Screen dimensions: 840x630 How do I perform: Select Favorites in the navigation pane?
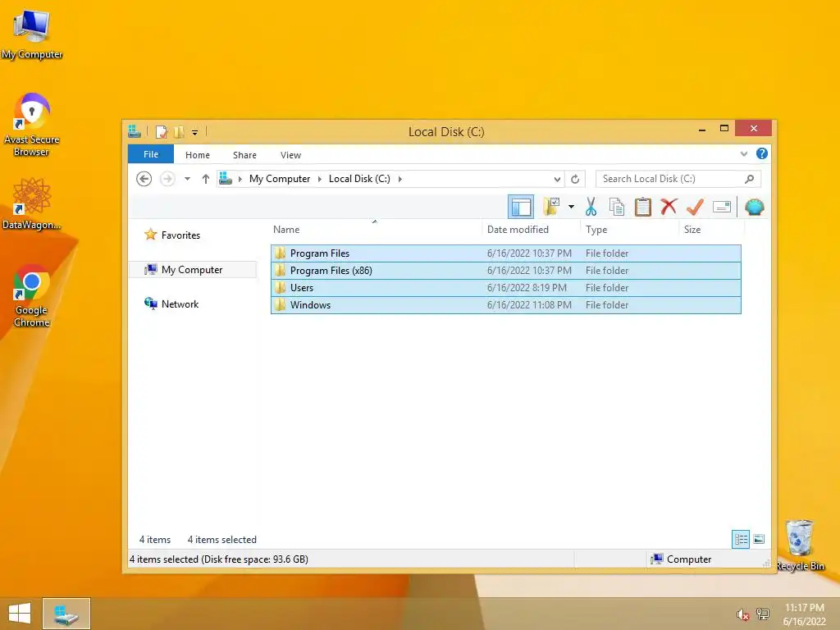tap(180, 235)
